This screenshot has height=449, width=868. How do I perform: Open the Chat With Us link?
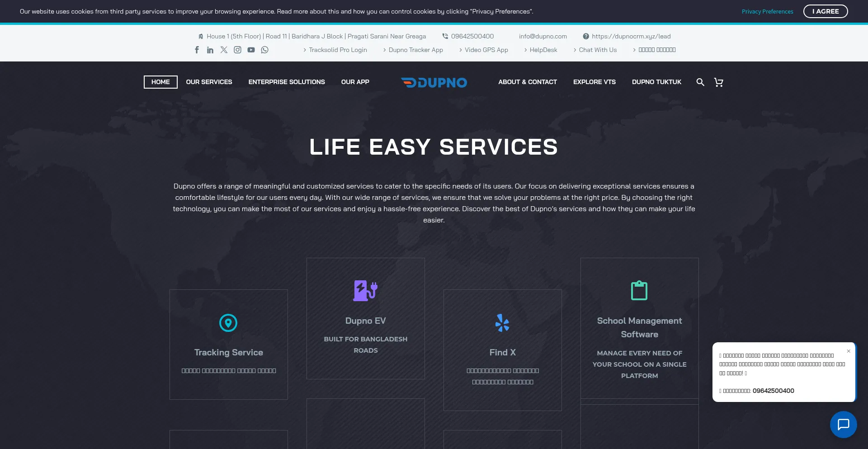[x=598, y=50]
